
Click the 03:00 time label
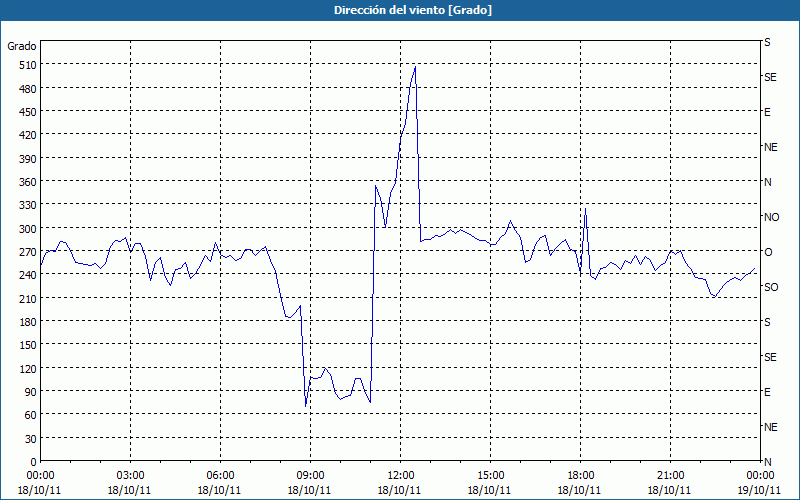(130, 476)
